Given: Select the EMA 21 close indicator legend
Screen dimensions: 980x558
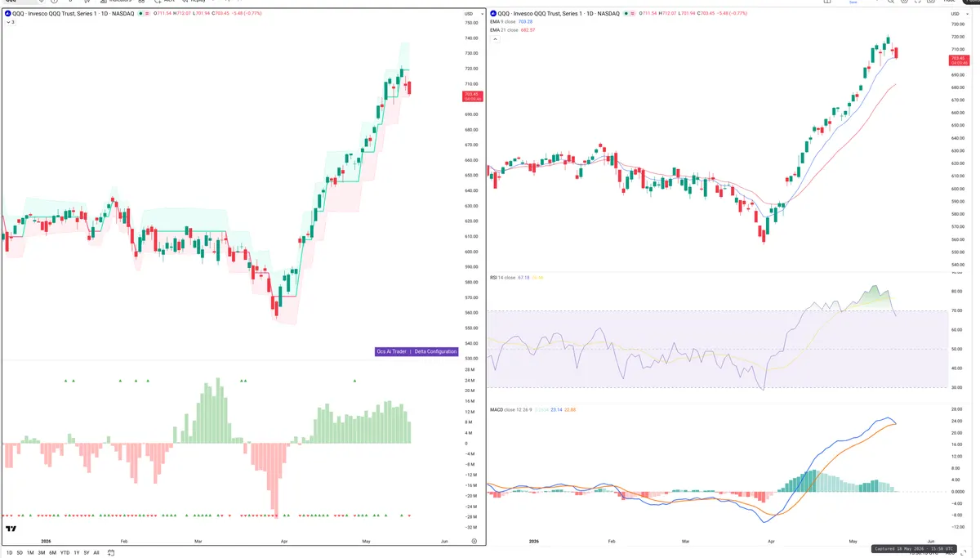Looking at the screenshot, I should tap(506, 29).
